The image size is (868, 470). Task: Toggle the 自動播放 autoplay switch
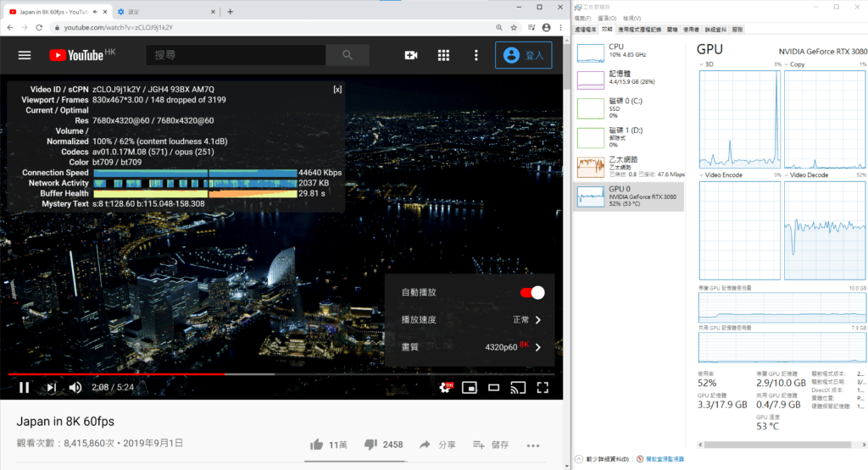click(x=532, y=292)
